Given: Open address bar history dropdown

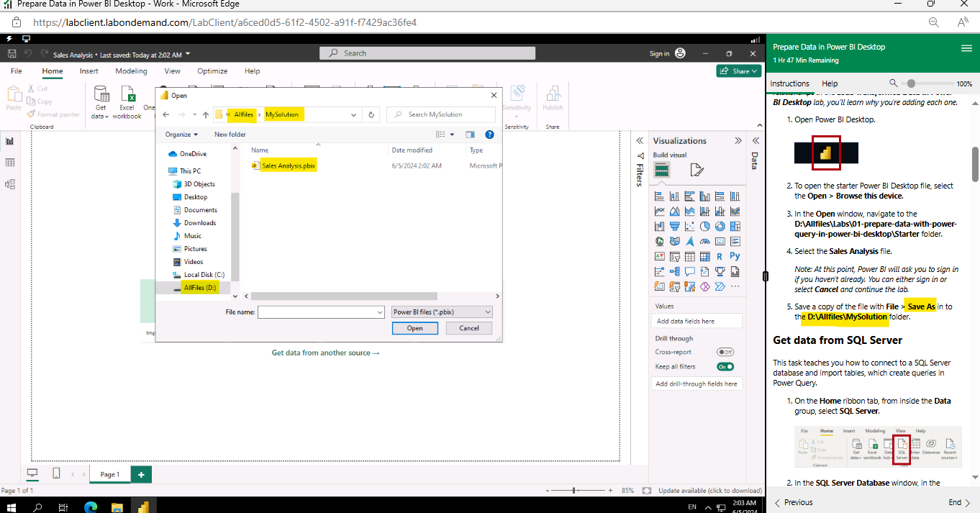Looking at the screenshot, I should coord(353,114).
